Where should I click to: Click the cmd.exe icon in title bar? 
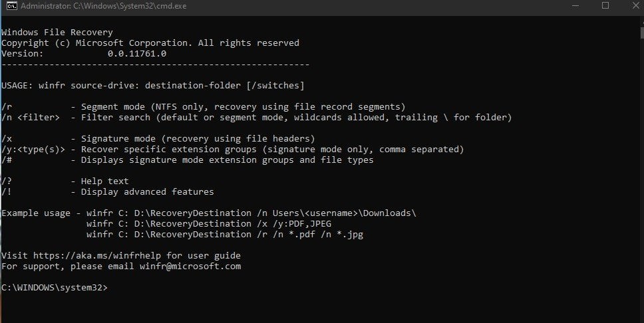(11, 6)
